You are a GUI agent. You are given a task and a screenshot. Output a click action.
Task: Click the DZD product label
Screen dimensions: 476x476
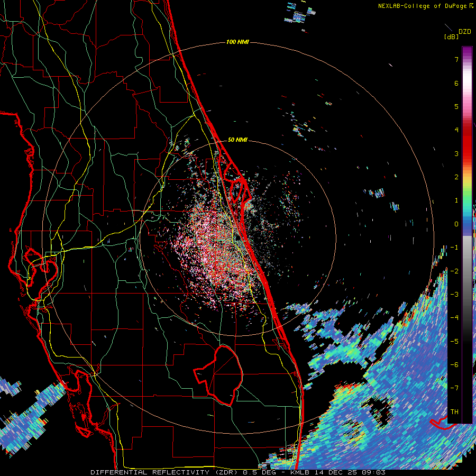(464, 32)
